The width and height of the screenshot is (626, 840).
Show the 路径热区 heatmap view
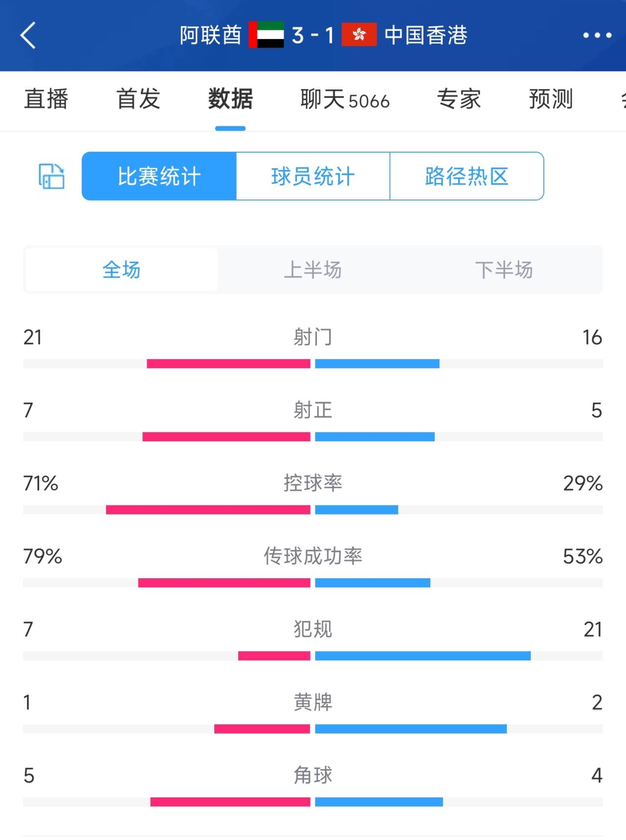467,176
